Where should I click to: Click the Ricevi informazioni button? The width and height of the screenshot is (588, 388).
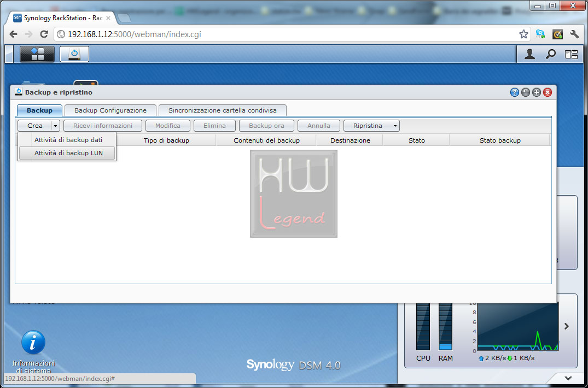pyautogui.click(x=103, y=126)
